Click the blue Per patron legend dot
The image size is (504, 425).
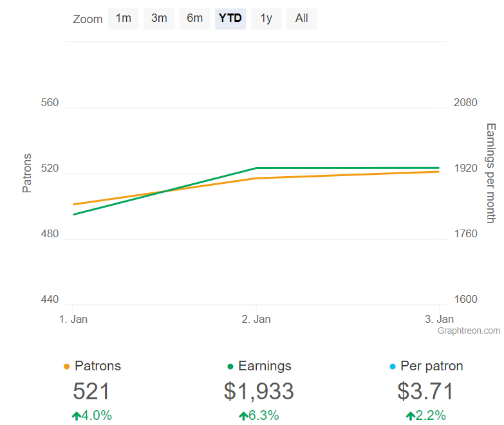pos(393,366)
